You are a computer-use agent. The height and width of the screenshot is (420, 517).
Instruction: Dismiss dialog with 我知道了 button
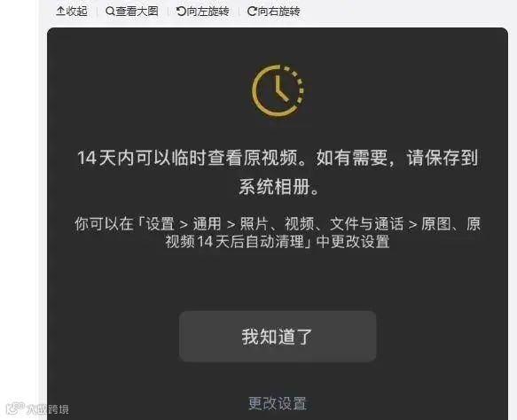[278, 337]
